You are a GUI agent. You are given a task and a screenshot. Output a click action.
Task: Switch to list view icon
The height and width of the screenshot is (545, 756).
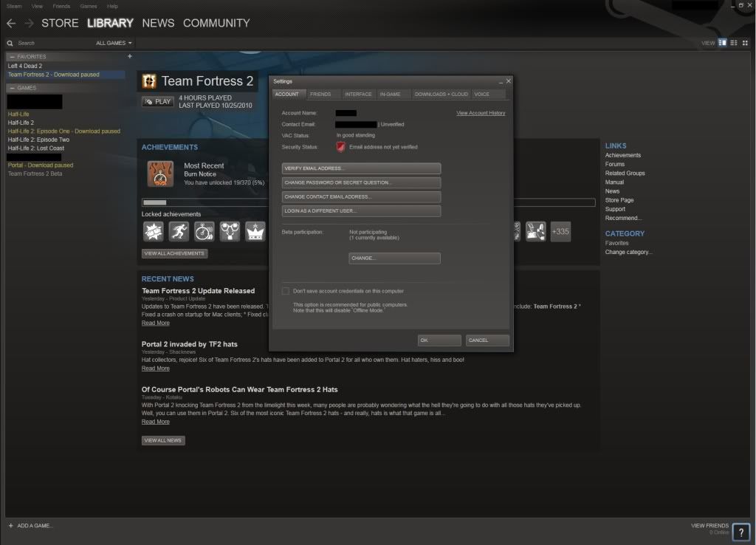tap(734, 43)
